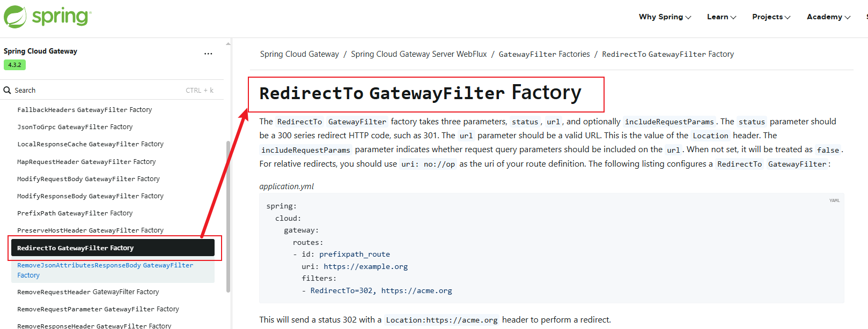Click the YAML label on code block
Image resolution: width=868 pixels, height=329 pixels.
pos(834,200)
